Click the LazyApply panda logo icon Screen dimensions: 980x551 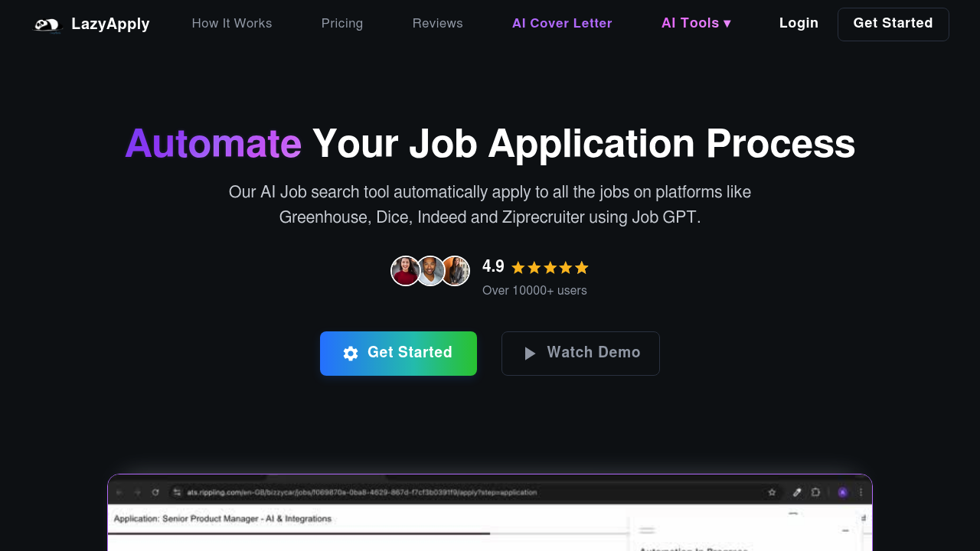coord(47,25)
